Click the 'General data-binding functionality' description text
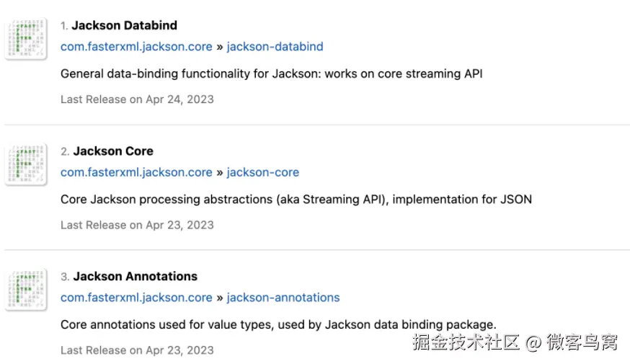 point(271,74)
